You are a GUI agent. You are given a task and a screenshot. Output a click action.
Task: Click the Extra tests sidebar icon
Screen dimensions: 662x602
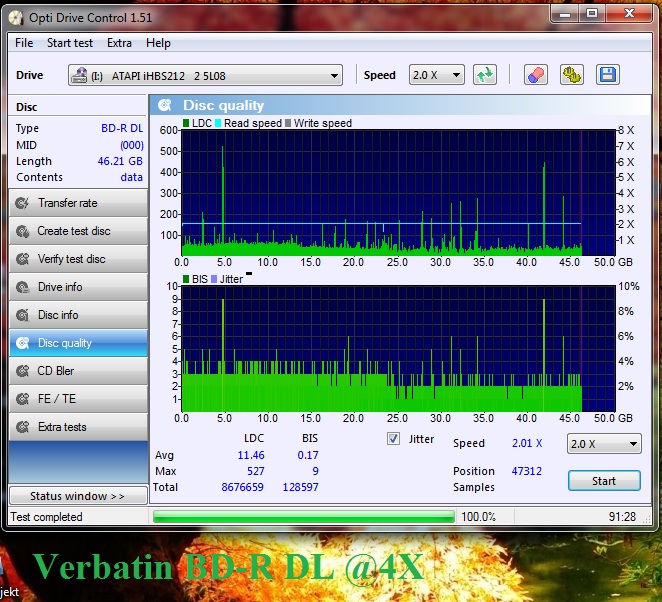coord(22,427)
